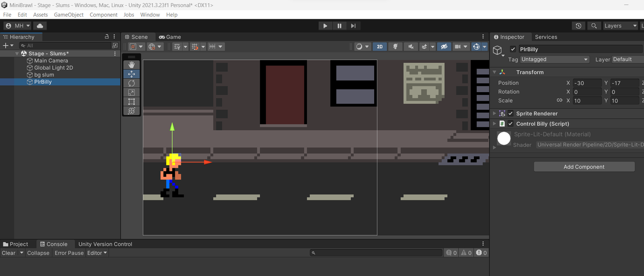
Task: Select the Scale tool
Action: coord(131,92)
